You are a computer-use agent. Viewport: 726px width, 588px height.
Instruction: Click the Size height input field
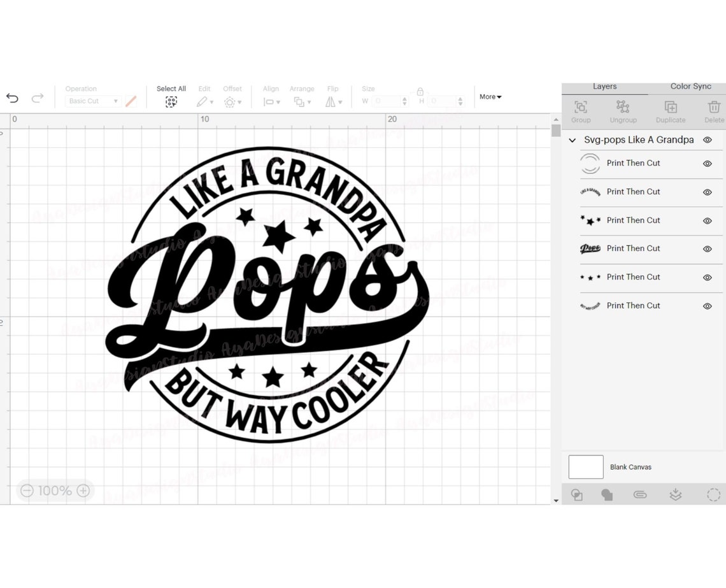[443, 101]
